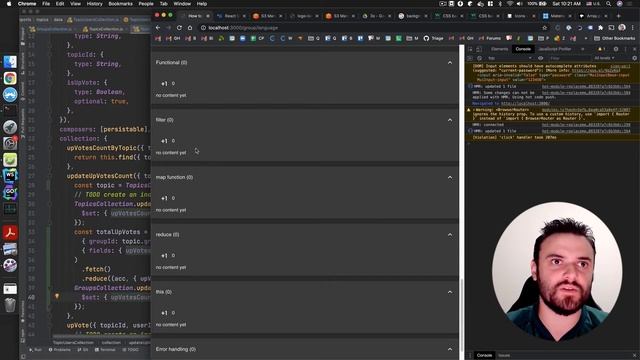Collapse the Functional section
The width and height of the screenshot is (640, 360).
450,63
